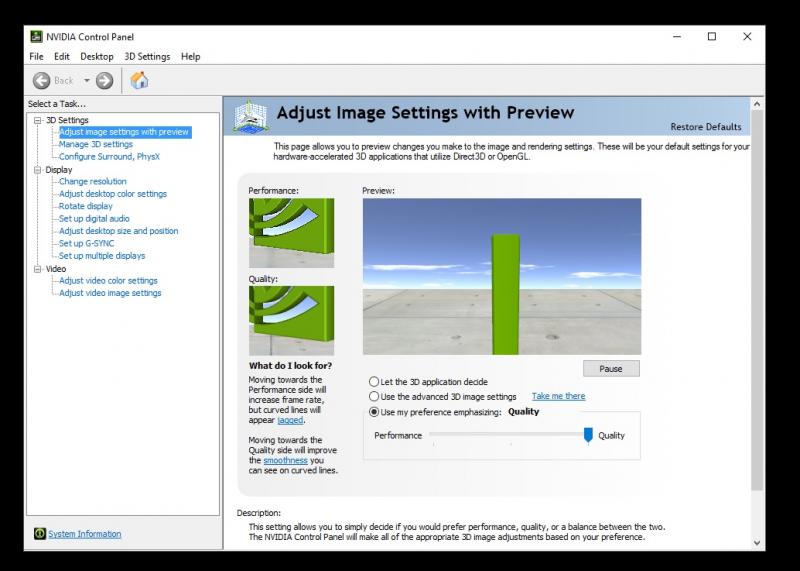Select Let the 3D application decide
The image size is (800, 571).
(374, 382)
